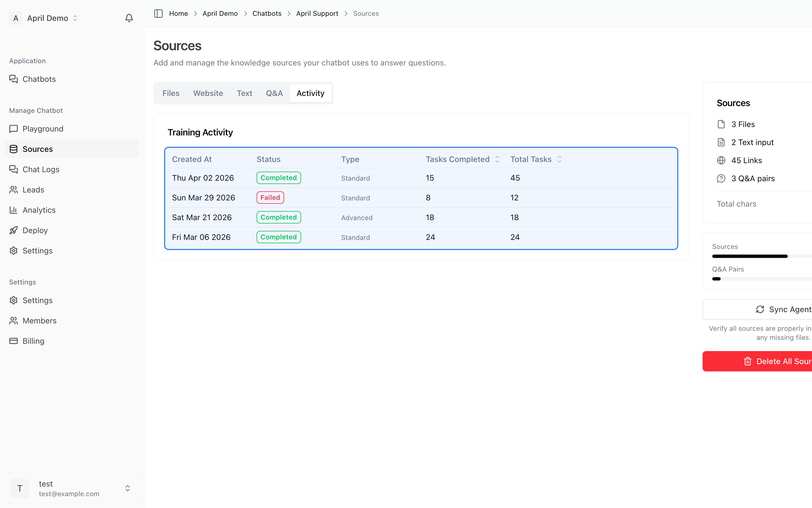The width and height of the screenshot is (812, 508).
Task: Click the lower Settings gear icon
Action: 14,300
